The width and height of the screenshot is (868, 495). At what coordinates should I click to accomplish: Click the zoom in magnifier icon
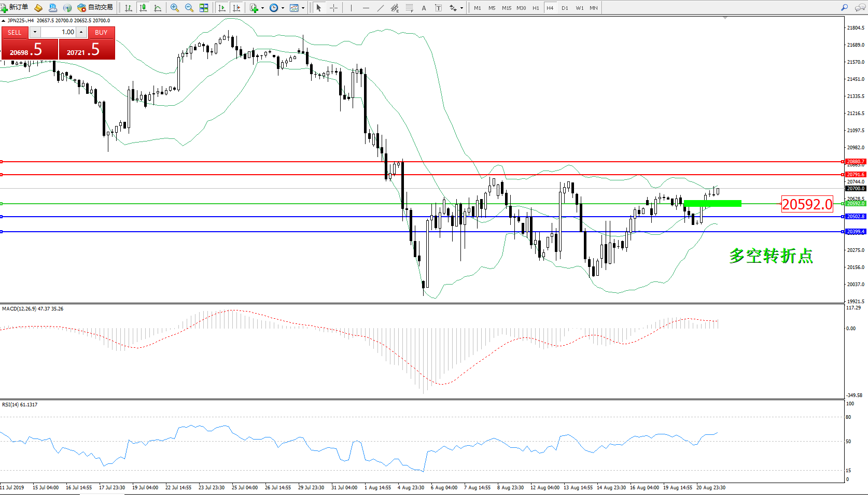(x=175, y=8)
